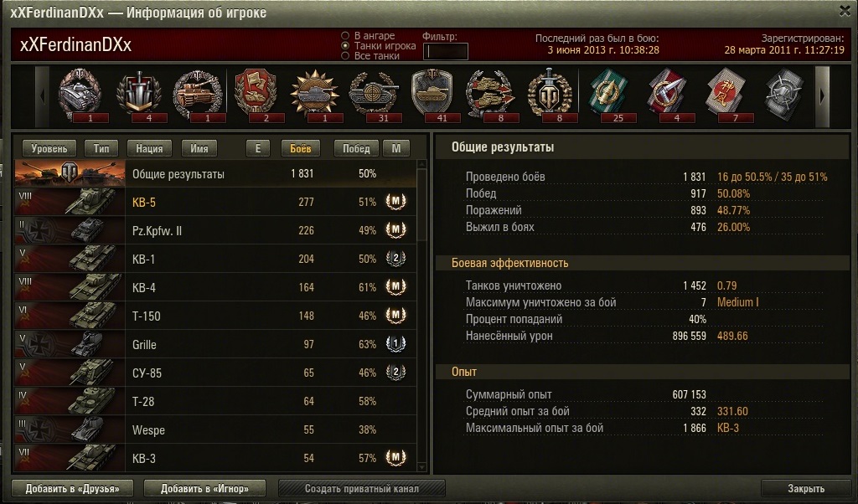858x504 pixels.
Task: Sort tank list by 'Нация' column
Action: click(x=149, y=148)
